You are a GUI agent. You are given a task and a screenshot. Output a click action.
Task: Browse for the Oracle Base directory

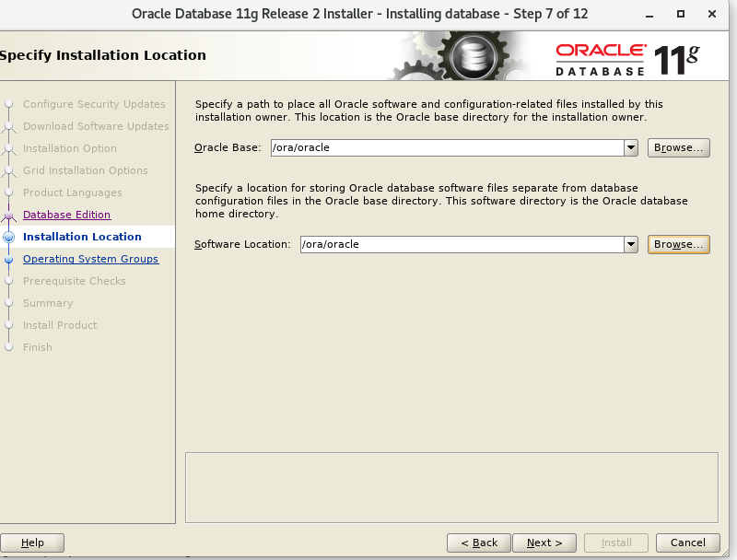coord(678,148)
